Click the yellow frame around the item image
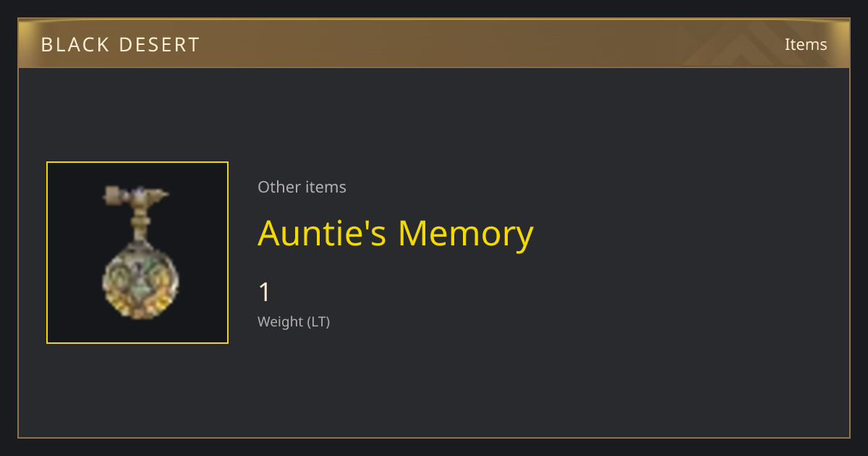868x456 pixels. point(137,253)
